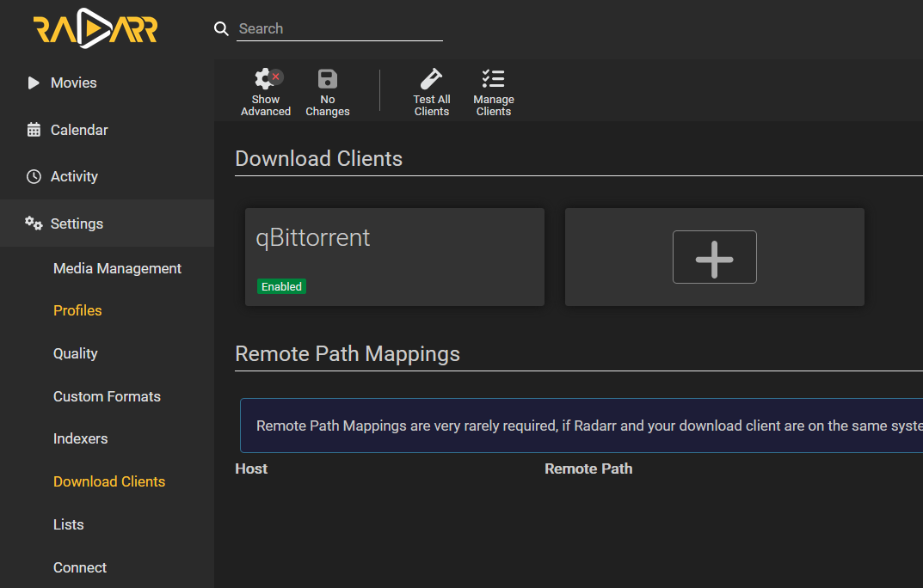
Task: Open Indexers settings
Action: (80, 438)
